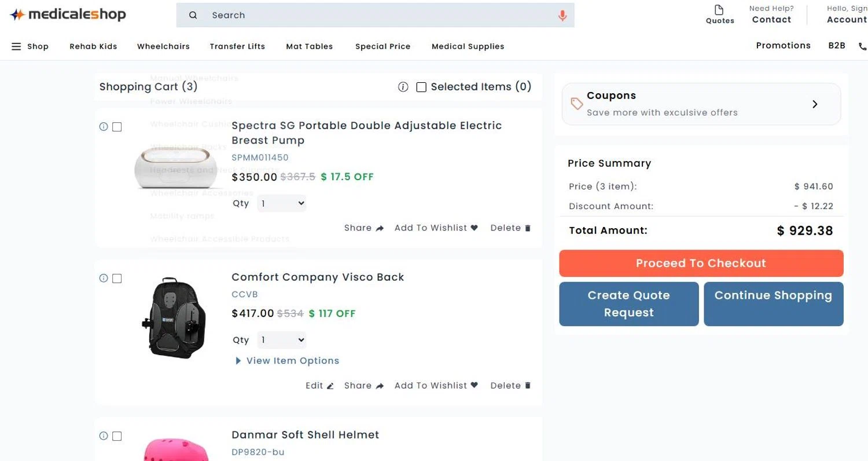Click the coupon tag icon

[x=577, y=104]
